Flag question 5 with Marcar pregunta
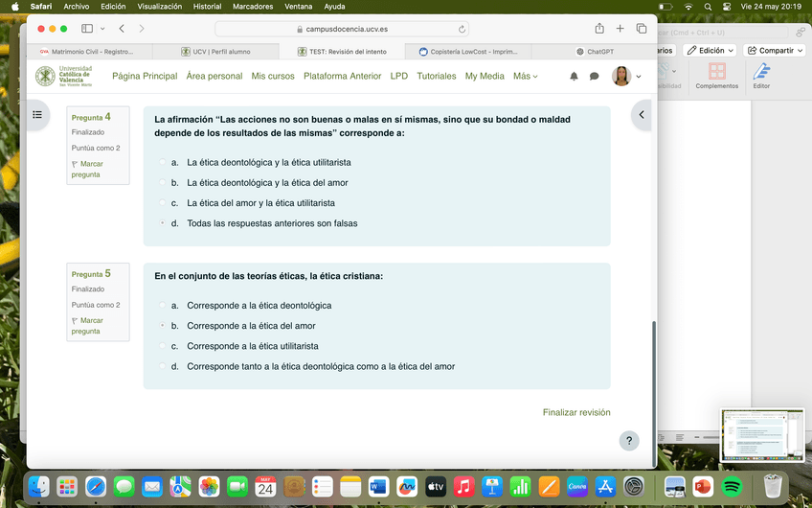This screenshot has height=508, width=812. 87,326
